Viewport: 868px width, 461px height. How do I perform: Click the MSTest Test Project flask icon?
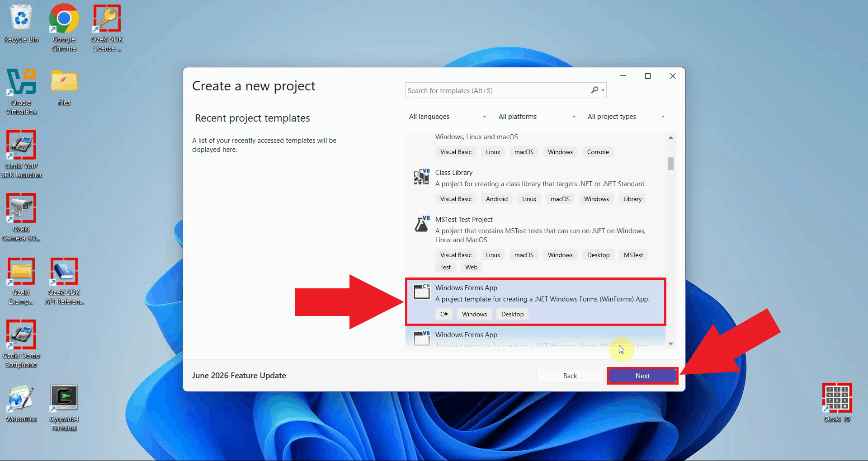pos(421,224)
